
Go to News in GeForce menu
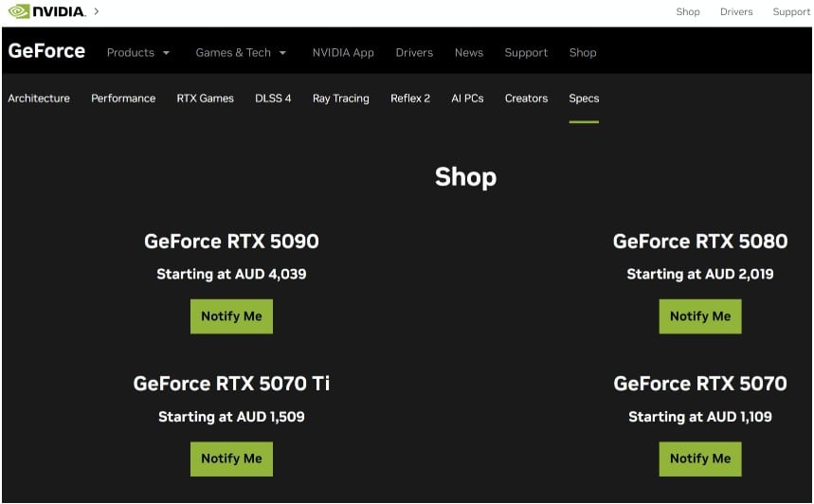[x=469, y=53]
